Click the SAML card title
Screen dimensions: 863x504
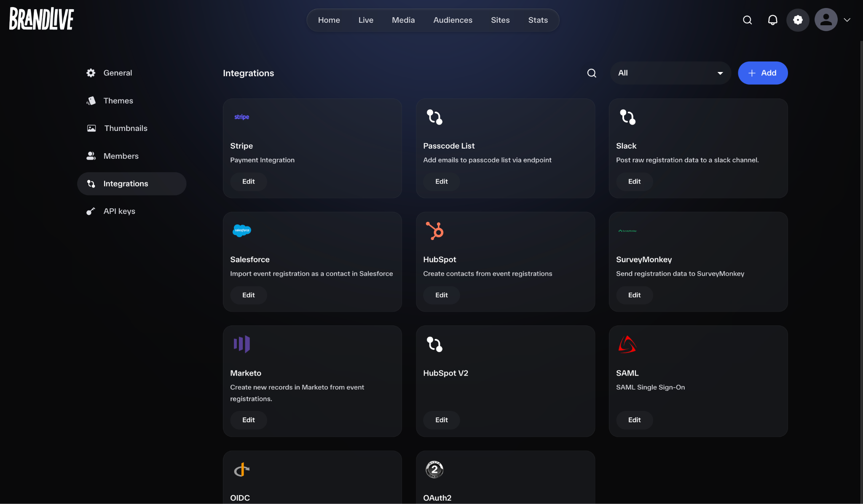click(627, 373)
